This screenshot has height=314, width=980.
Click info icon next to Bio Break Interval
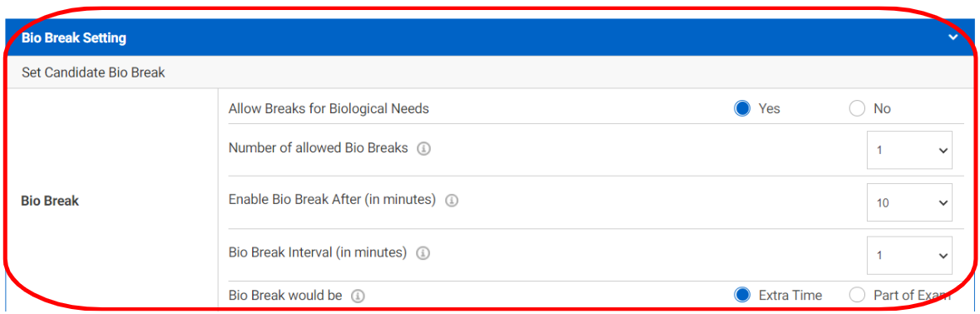point(423,253)
